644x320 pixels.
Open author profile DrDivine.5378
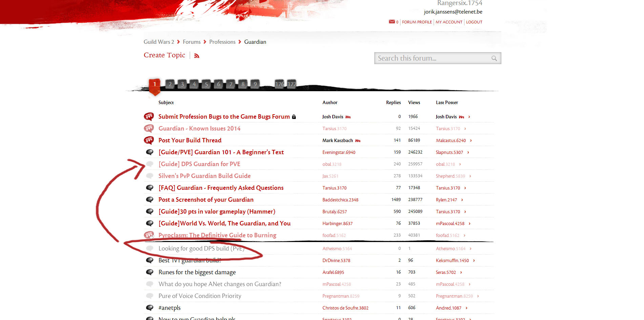click(336, 261)
